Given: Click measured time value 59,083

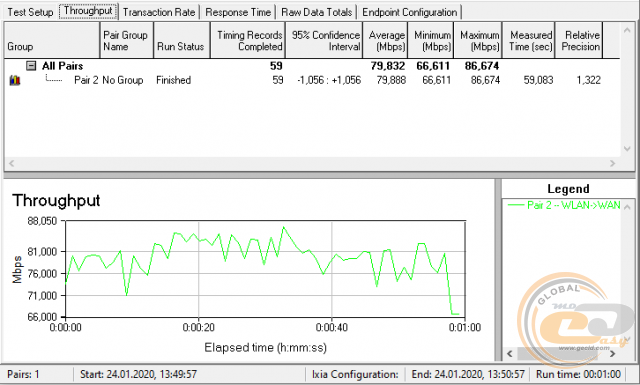Looking at the screenshot, I should click(538, 80).
